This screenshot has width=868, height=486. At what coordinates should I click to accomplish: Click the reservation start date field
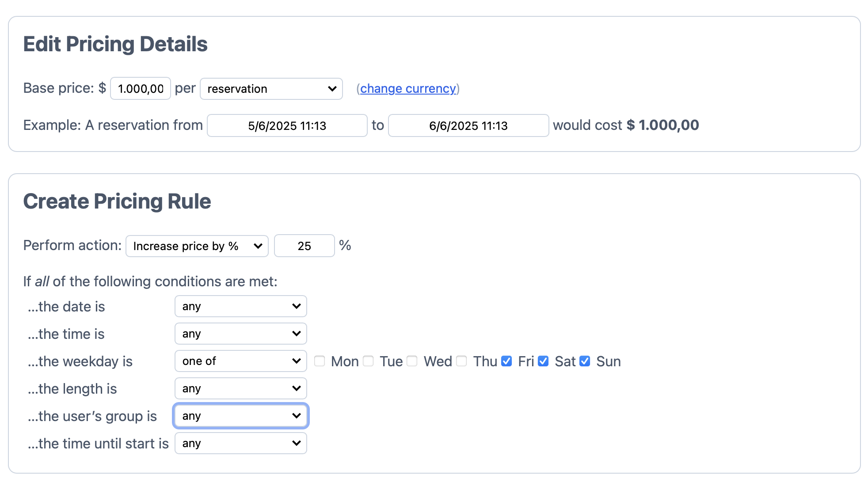287,126
